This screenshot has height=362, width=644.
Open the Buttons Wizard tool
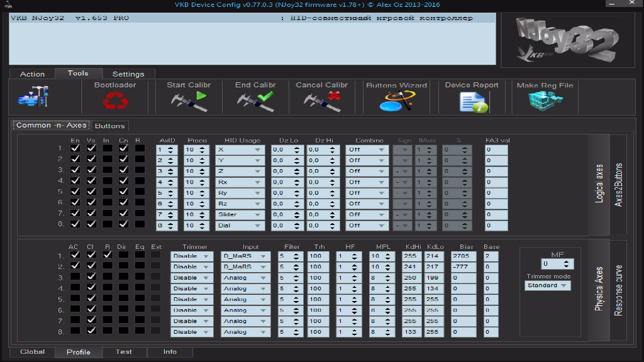point(397,101)
